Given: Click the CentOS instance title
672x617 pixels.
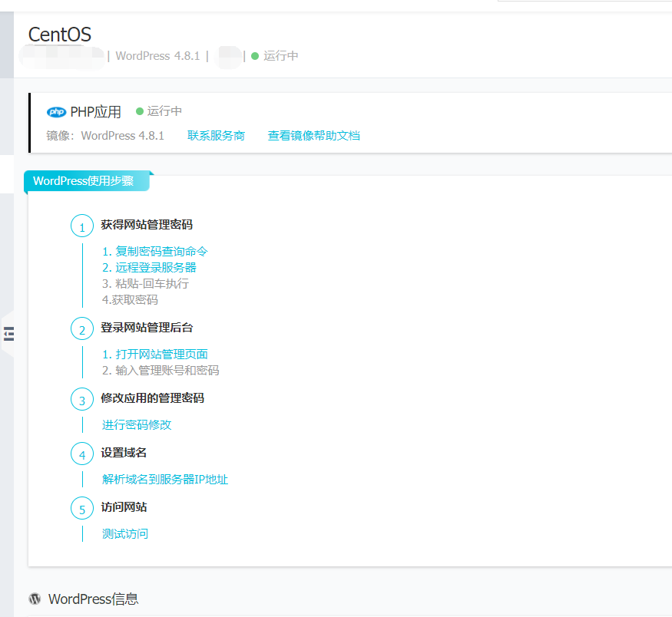Looking at the screenshot, I should click(60, 35).
